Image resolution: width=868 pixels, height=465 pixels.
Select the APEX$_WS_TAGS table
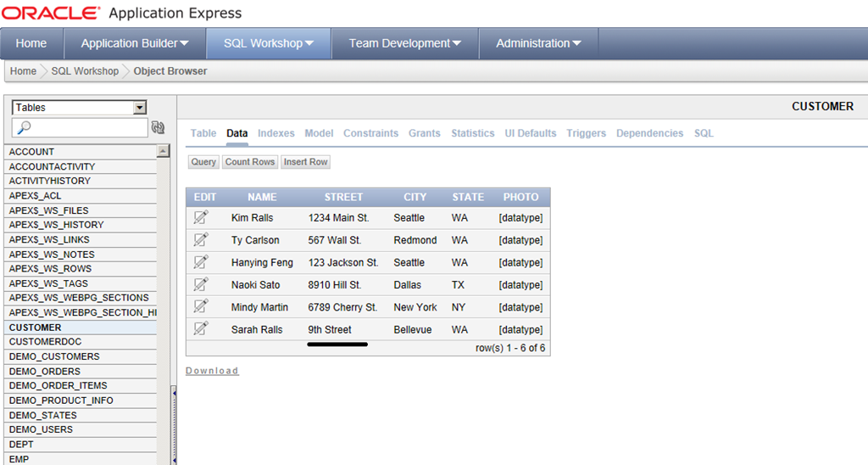click(81, 283)
